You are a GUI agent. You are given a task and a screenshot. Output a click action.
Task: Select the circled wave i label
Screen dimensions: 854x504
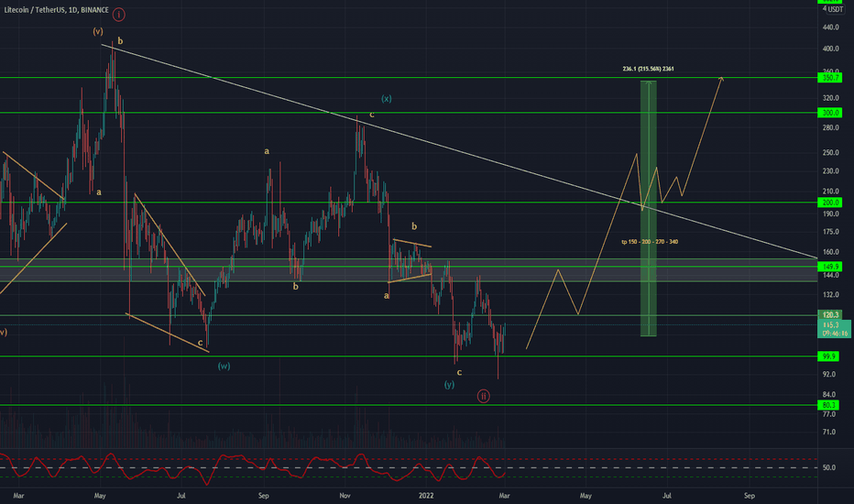click(x=119, y=15)
